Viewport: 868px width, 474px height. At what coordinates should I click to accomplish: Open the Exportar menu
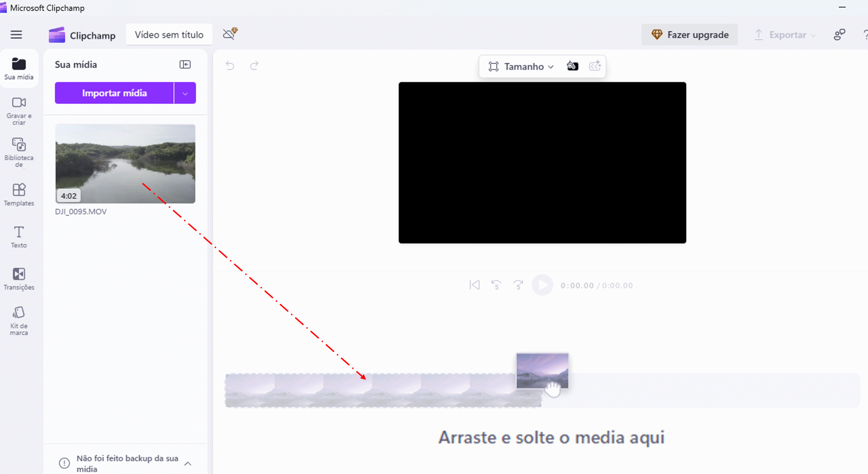(x=785, y=35)
